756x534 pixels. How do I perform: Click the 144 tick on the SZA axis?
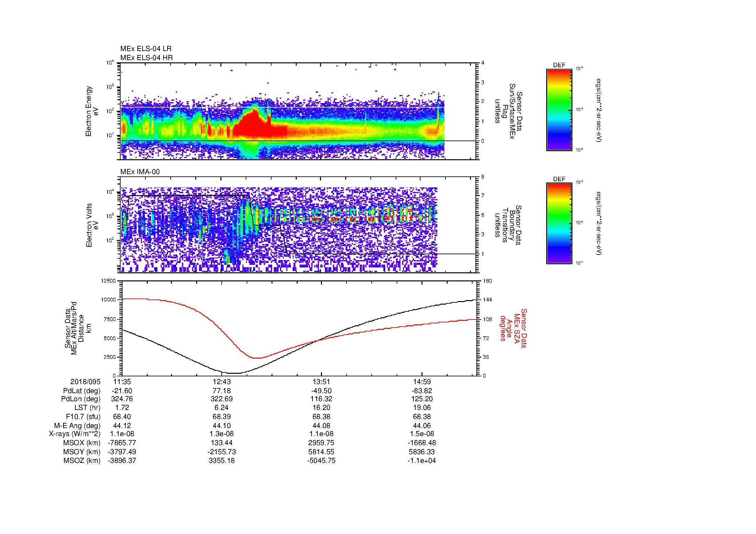coord(487,300)
